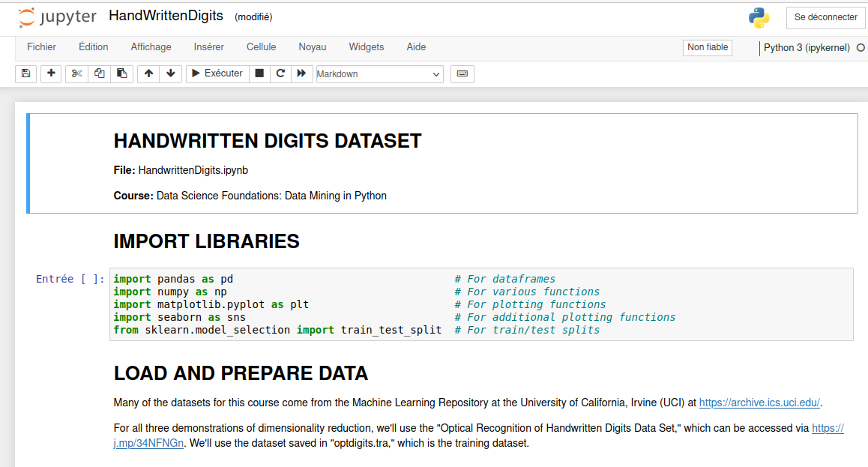The height and width of the screenshot is (467, 868).
Task: Click the save notebook floppy disk icon
Action: tap(25, 73)
